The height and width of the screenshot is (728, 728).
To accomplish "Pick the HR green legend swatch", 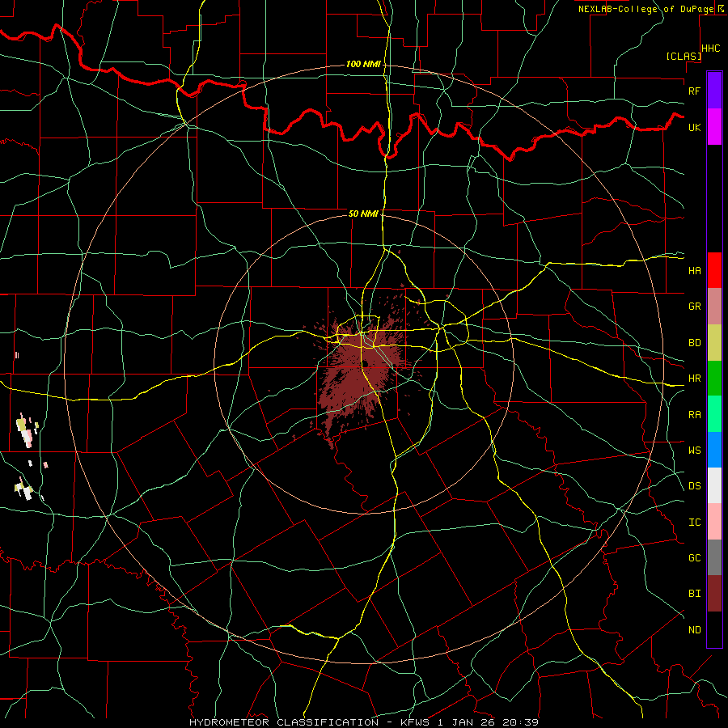I will coord(714,379).
